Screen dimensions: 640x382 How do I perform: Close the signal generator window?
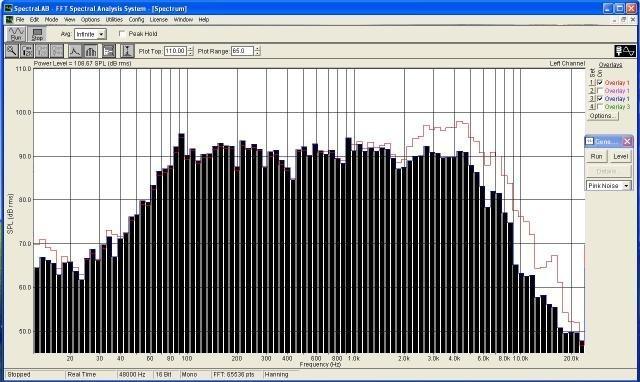(627, 141)
